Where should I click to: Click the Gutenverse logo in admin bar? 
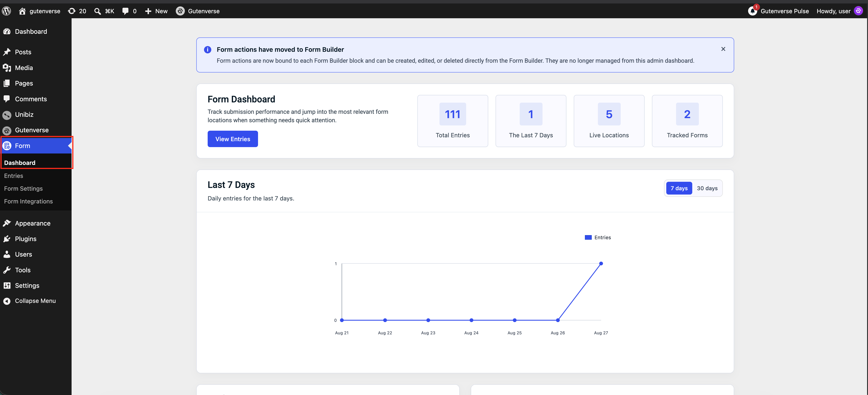coord(180,11)
